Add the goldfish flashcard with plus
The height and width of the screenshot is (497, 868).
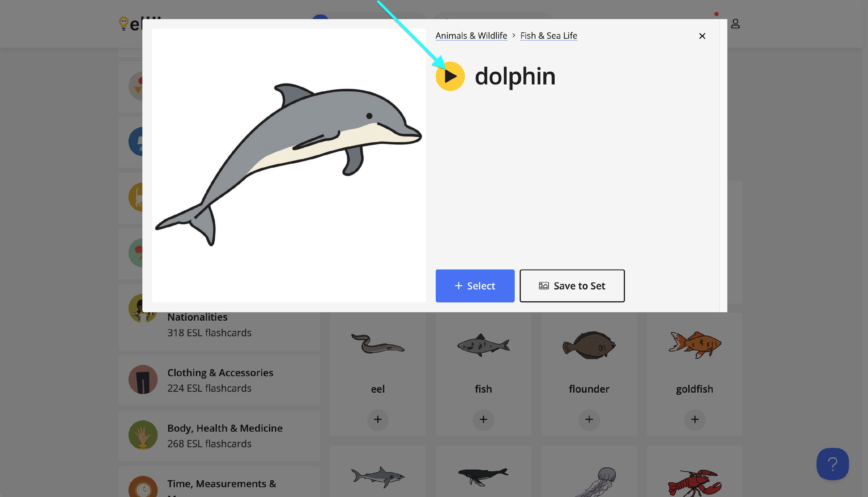click(x=694, y=419)
